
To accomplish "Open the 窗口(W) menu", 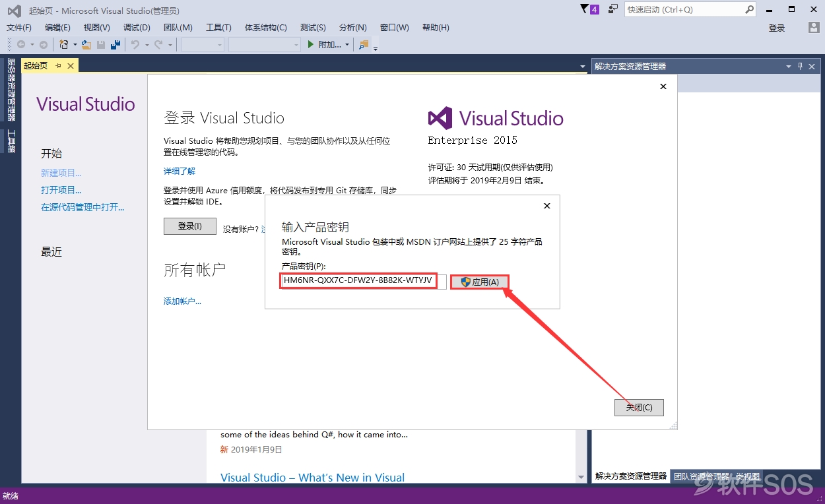I will 395,28.
